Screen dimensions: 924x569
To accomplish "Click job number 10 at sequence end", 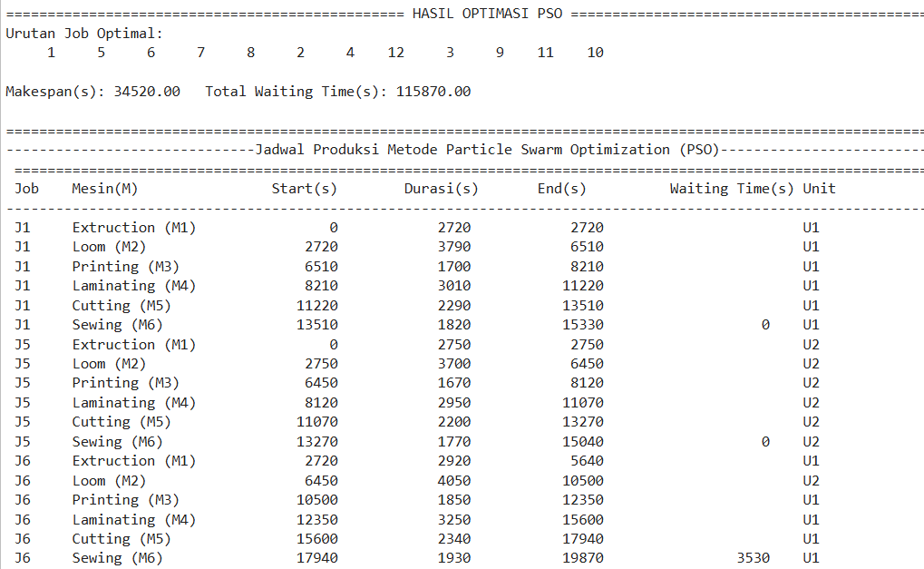I will 595,52.
